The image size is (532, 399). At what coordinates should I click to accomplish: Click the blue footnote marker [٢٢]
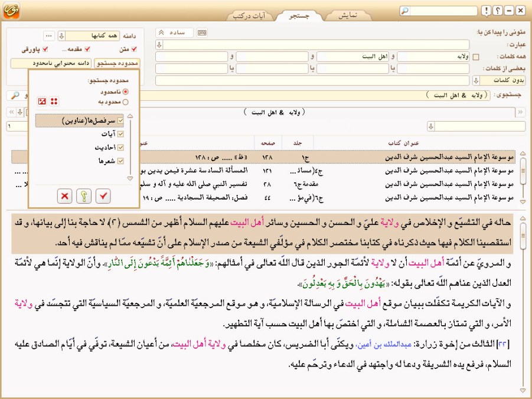point(503,344)
